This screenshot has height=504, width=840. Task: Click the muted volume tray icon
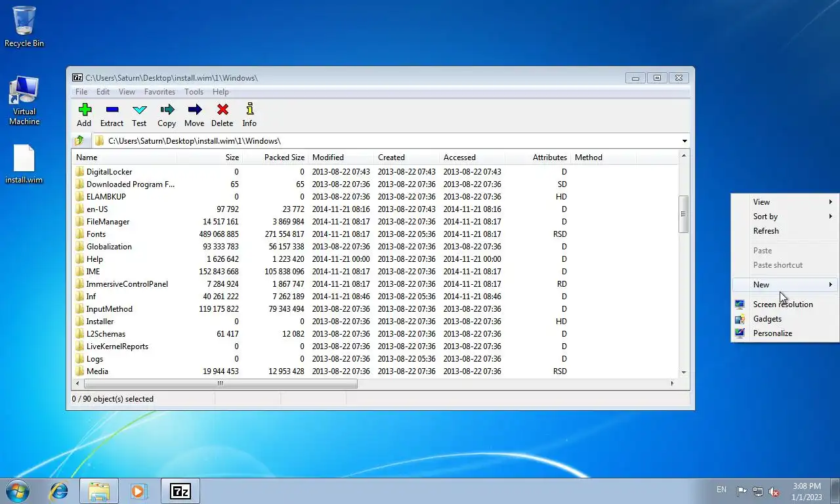click(x=774, y=491)
